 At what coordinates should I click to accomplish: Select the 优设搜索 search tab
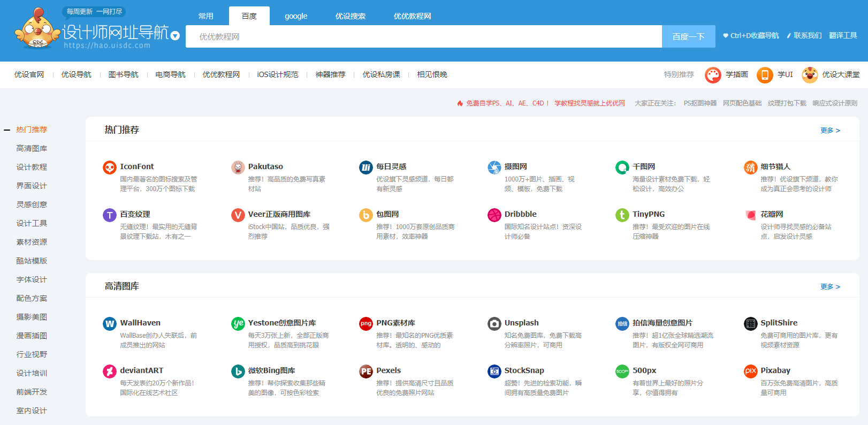pos(351,16)
